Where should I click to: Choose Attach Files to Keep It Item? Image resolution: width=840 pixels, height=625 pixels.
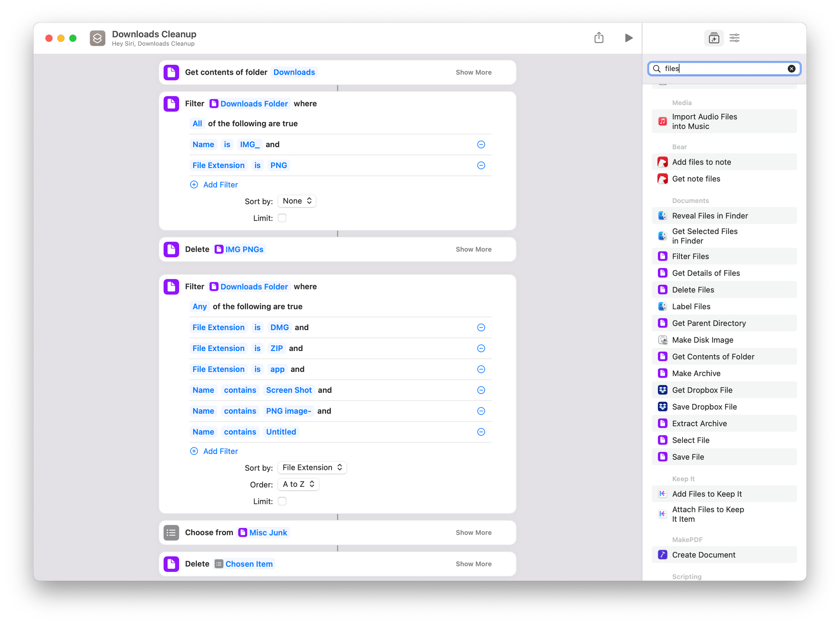pos(724,514)
